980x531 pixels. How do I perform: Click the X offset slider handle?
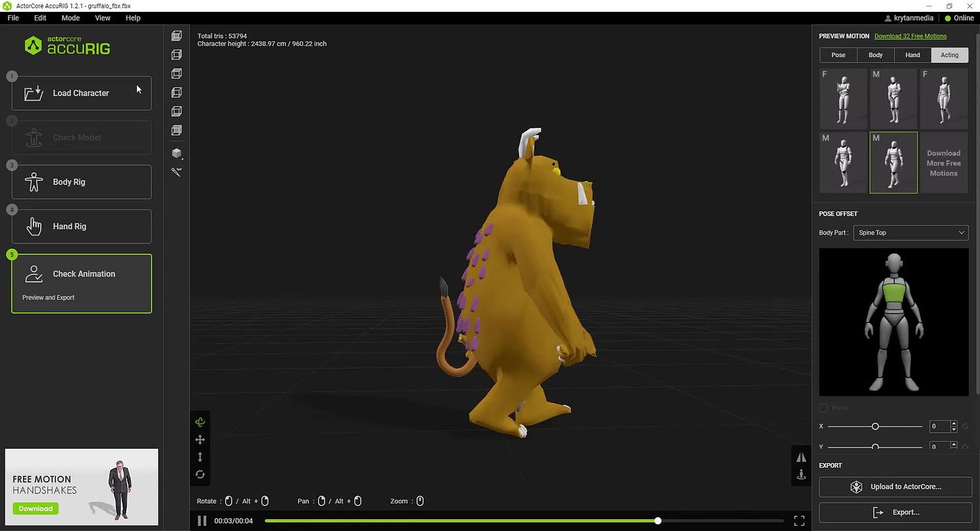pyautogui.click(x=875, y=426)
